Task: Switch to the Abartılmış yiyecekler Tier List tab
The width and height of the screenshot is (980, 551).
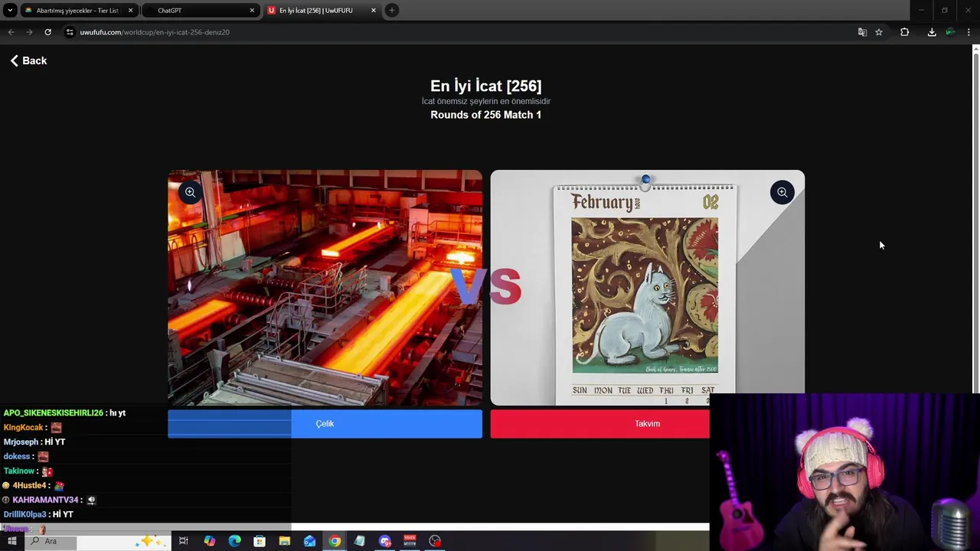Action: 77,11
